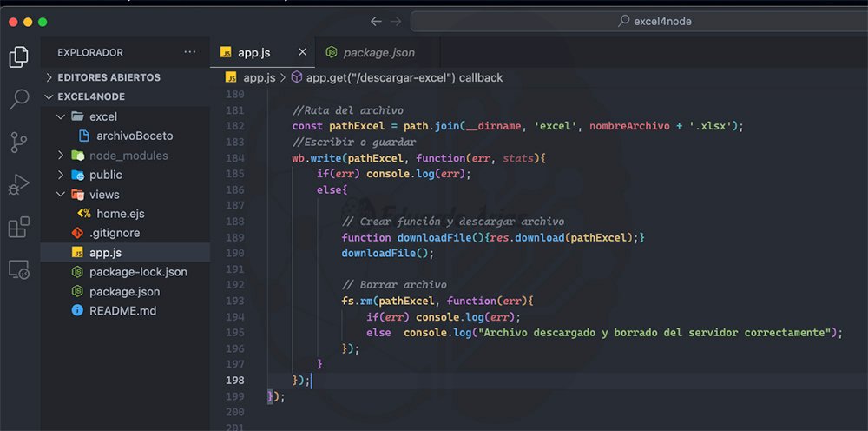Expand the public folder
Screen dimensions: 868x431
click(61, 175)
